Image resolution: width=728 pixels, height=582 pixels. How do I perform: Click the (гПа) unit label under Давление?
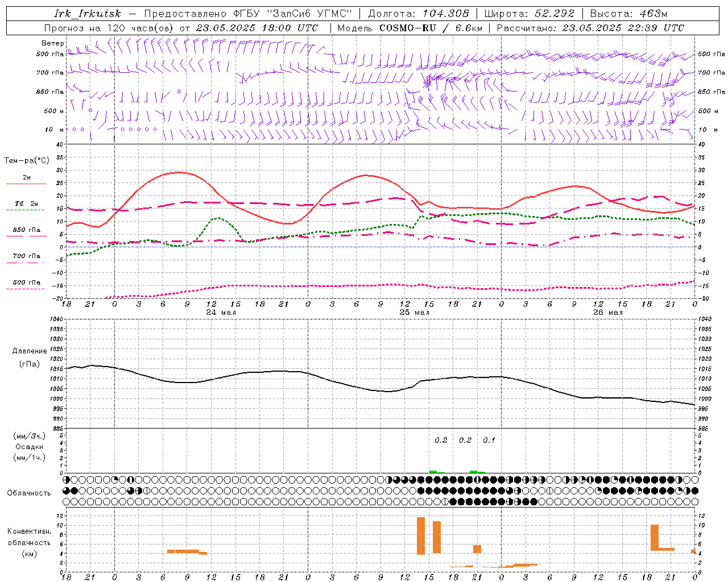click(29, 364)
